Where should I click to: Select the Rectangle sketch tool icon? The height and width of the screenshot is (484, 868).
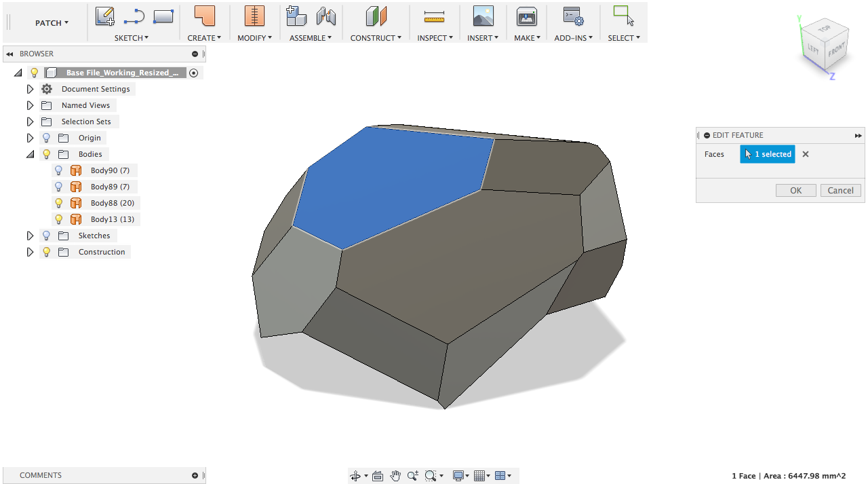pyautogui.click(x=163, y=16)
